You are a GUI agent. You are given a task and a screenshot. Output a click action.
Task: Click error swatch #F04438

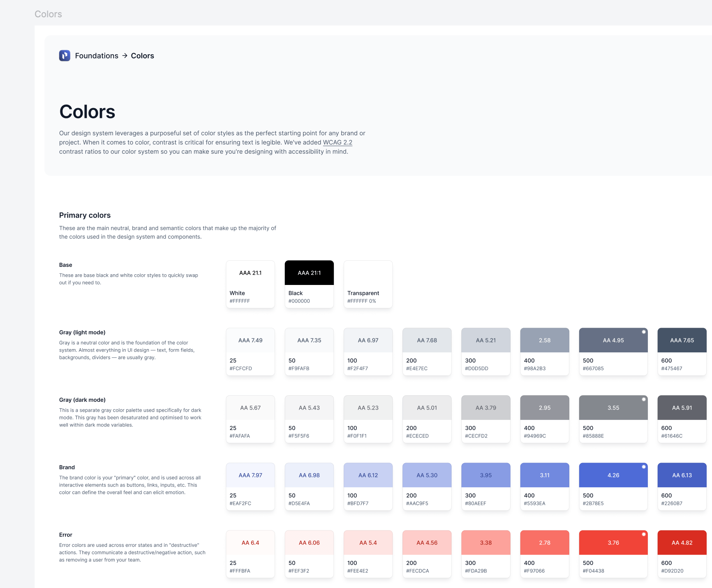click(x=613, y=554)
